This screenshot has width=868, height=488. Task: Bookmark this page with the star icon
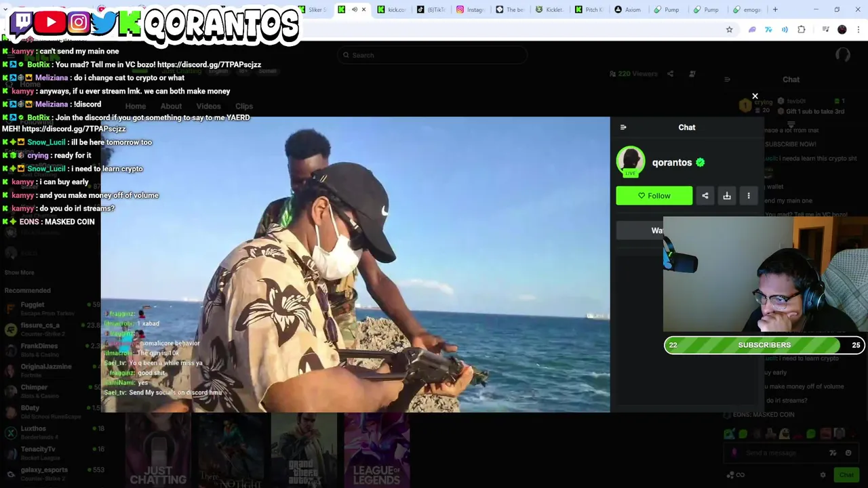pos(729,30)
